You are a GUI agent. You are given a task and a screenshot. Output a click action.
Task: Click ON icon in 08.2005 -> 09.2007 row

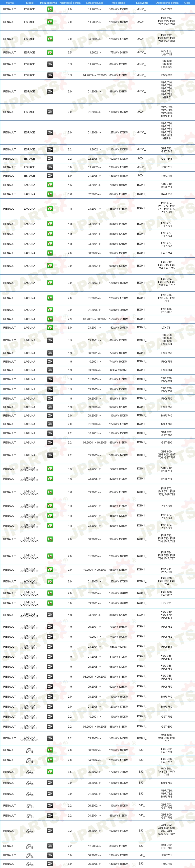(x=50, y=677)
